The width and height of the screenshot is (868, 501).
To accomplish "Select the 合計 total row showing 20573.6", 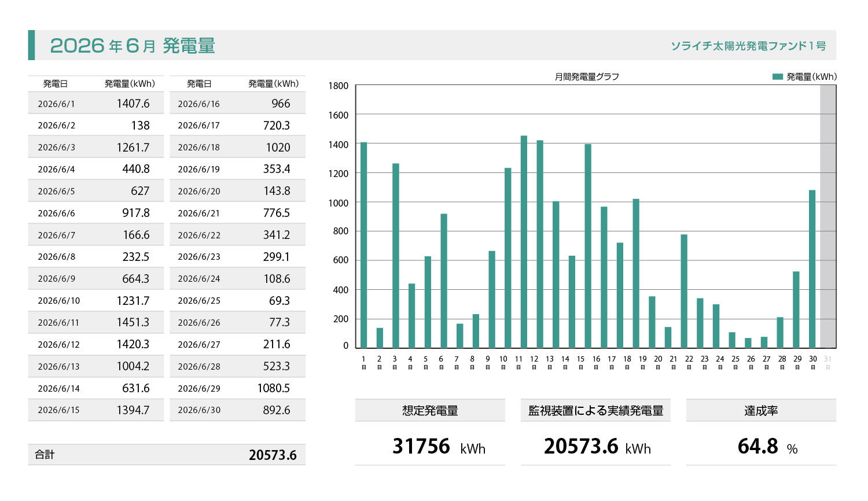I will pyautogui.click(x=167, y=455).
